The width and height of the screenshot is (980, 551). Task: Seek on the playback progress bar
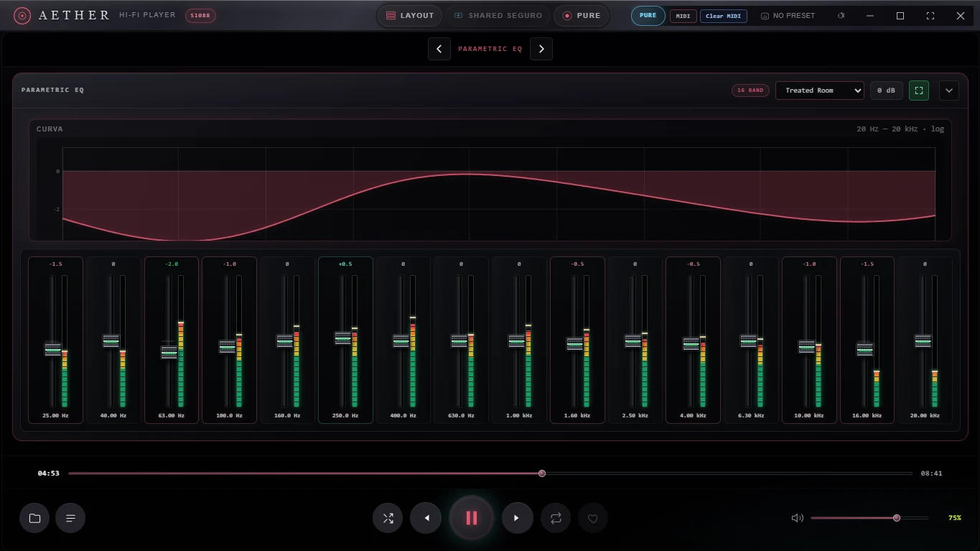pos(490,473)
